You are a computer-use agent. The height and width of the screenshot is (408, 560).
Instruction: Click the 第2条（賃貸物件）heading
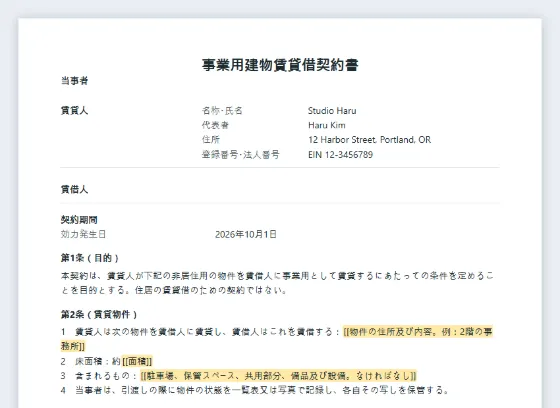99,314
